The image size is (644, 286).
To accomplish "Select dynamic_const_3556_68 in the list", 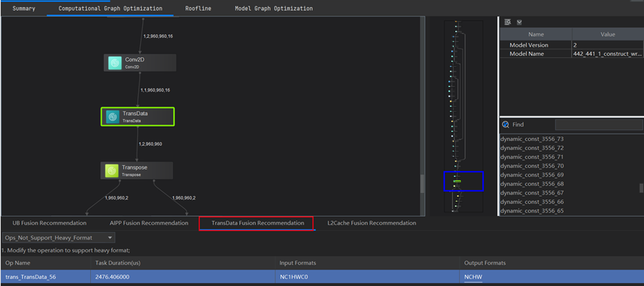I will tap(532, 184).
